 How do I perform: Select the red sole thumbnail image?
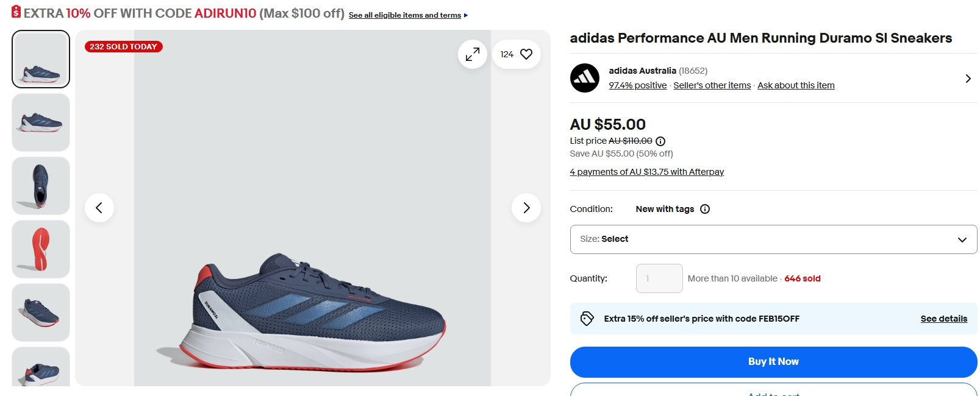pyautogui.click(x=41, y=249)
